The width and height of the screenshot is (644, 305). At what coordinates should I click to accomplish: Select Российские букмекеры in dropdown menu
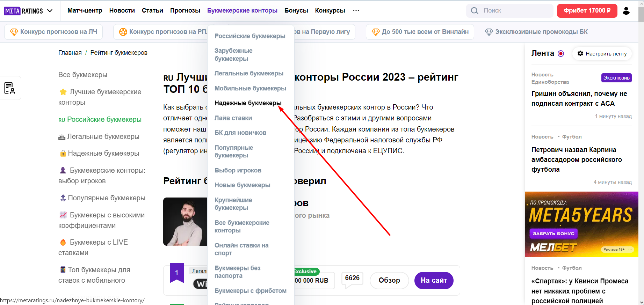coord(250,36)
